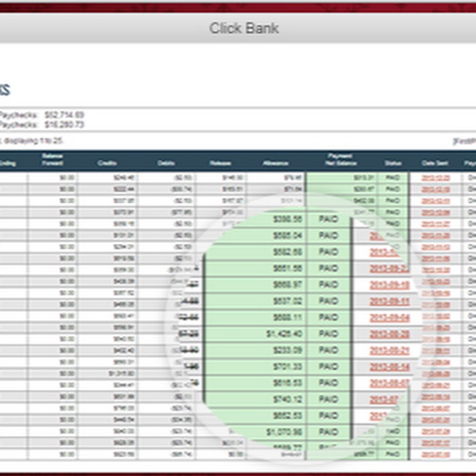Open the magnified 2013-08-28 date link

389,334
